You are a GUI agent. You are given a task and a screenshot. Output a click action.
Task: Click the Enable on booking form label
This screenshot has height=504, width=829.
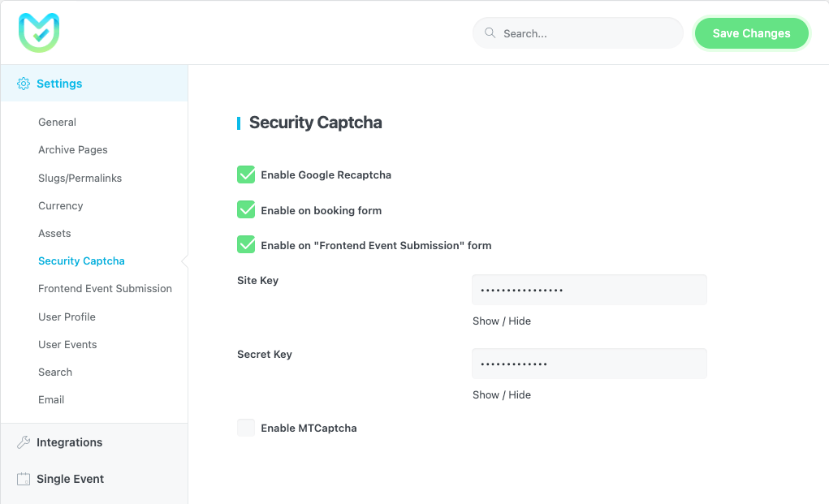(322, 210)
